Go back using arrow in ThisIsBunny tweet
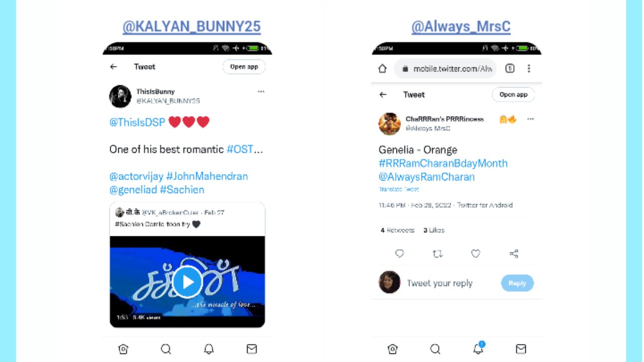 click(x=114, y=67)
